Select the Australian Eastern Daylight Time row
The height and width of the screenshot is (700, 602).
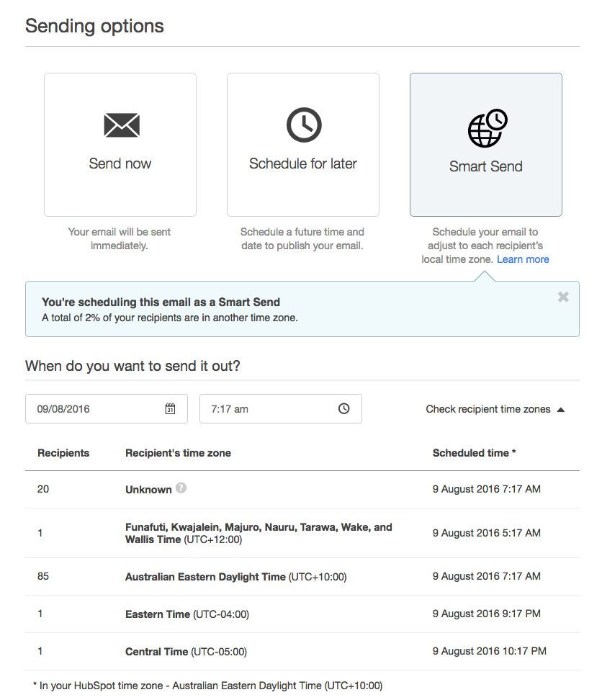(302, 576)
